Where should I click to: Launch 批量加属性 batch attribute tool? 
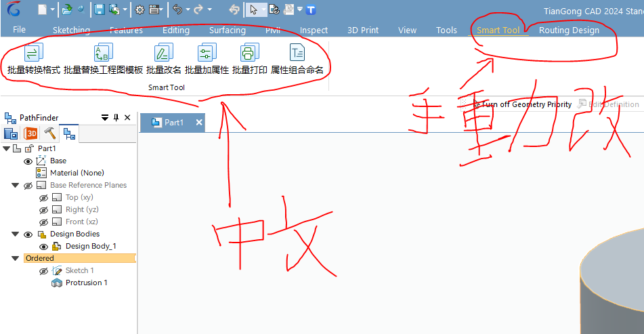click(x=207, y=60)
